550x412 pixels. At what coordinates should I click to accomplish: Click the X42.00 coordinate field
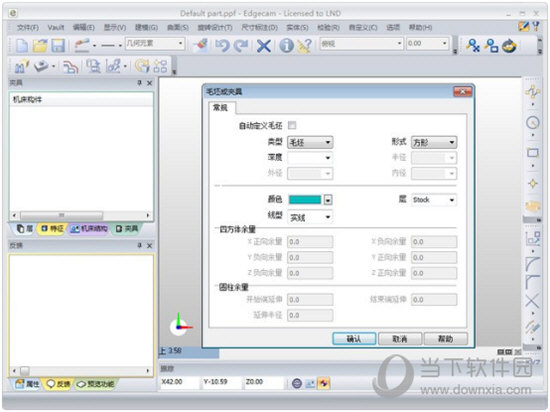click(179, 382)
